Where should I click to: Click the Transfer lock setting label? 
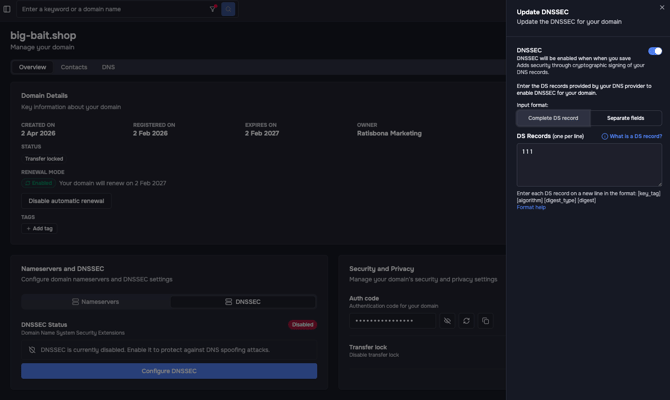coord(368,347)
